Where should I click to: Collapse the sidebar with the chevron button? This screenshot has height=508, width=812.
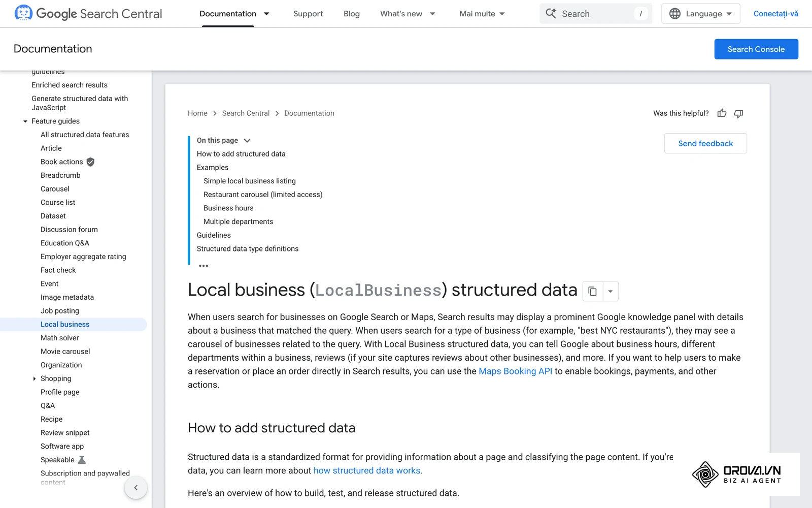click(x=136, y=488)
